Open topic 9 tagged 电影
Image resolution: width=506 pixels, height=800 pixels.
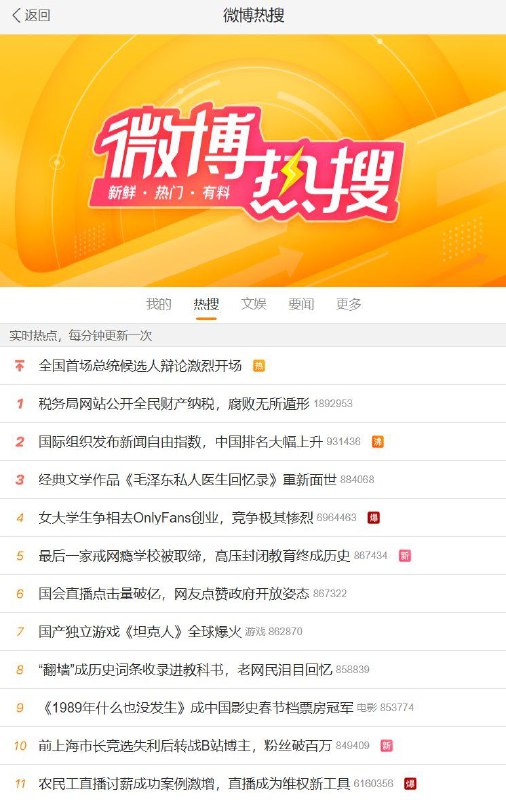(253, 708)
